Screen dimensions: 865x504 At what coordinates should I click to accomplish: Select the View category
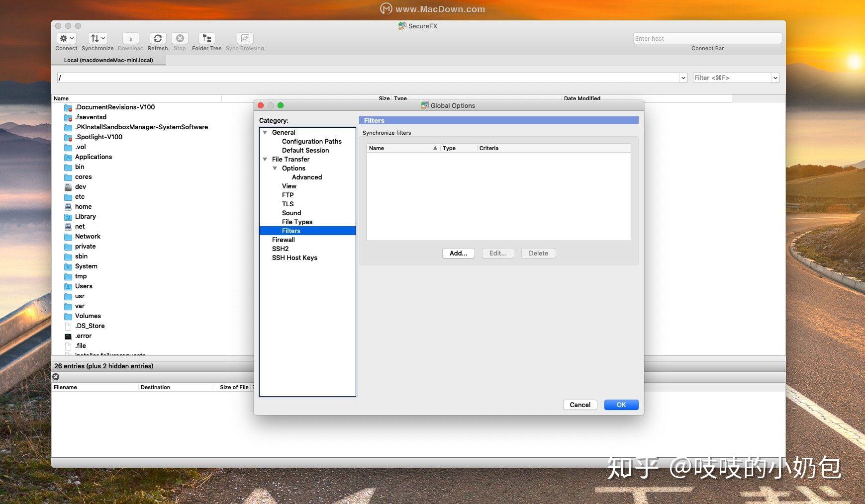tap(289, 186)
